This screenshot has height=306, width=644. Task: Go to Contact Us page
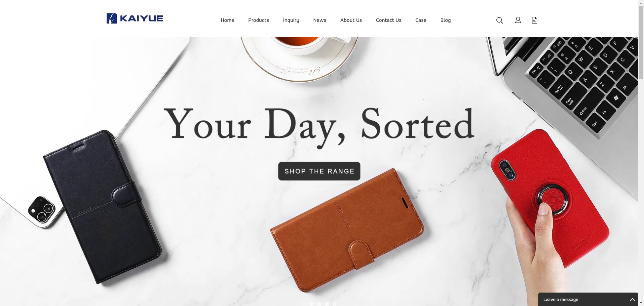tap(389, 20)
